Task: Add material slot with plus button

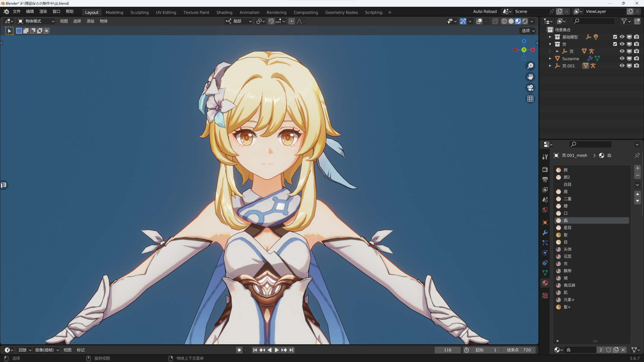Action: tap(637, 168)
